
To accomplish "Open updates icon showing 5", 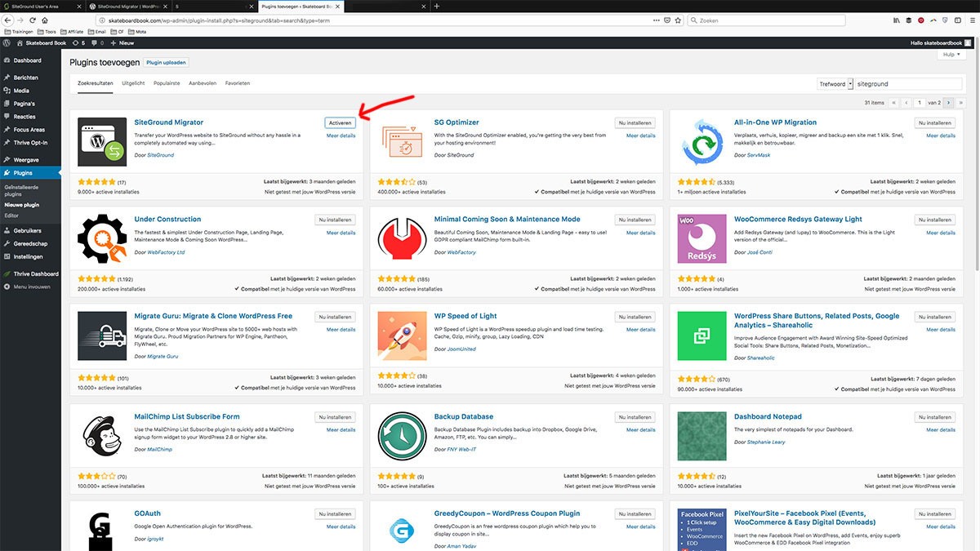I will tap(79, 42).
